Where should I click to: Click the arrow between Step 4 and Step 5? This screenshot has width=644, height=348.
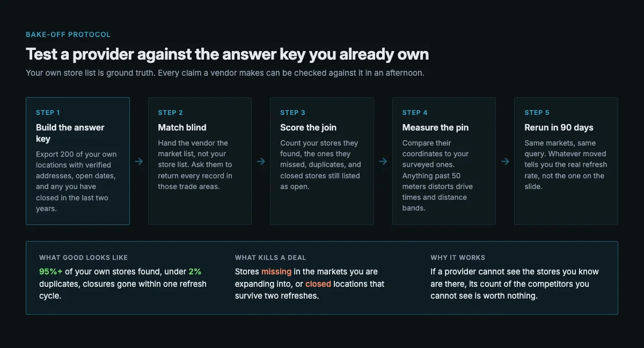point(505,161)
